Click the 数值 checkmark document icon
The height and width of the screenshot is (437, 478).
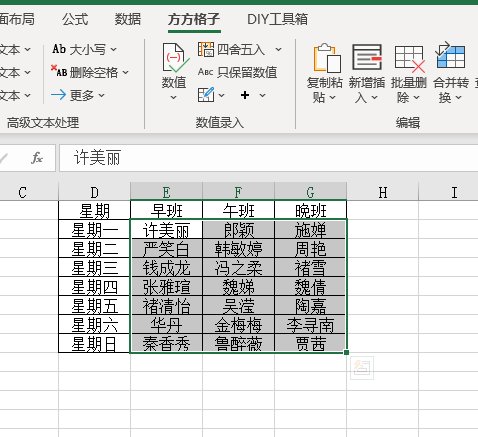175,58
